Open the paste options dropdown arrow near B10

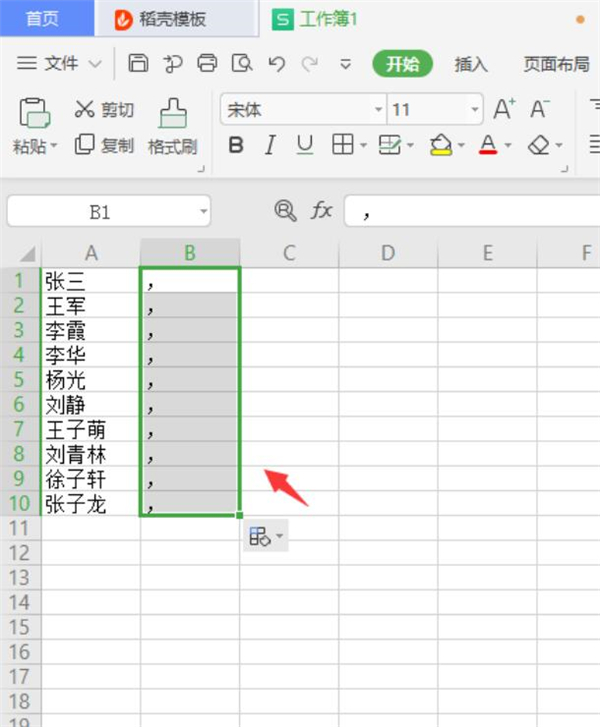(x=279, y=536)
